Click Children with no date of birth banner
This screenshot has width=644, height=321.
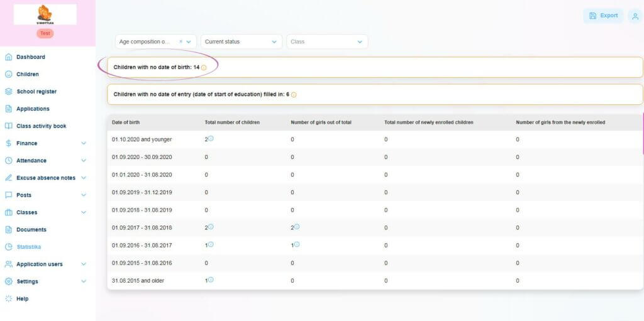[x=375, y=67]
